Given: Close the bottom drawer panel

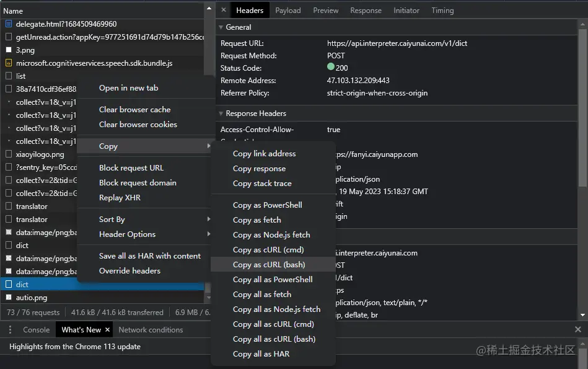Looking at the screenshot, I should [x=578, y=329].
